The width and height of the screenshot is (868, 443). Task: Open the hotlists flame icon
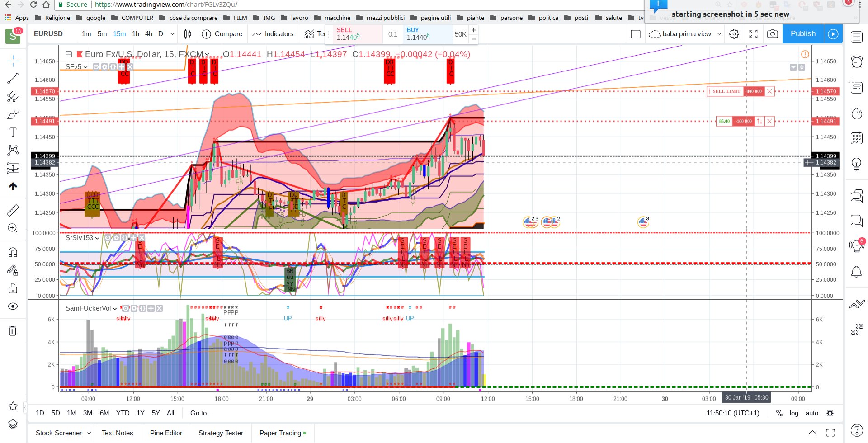pyautogui.click(x=857, y=113)
